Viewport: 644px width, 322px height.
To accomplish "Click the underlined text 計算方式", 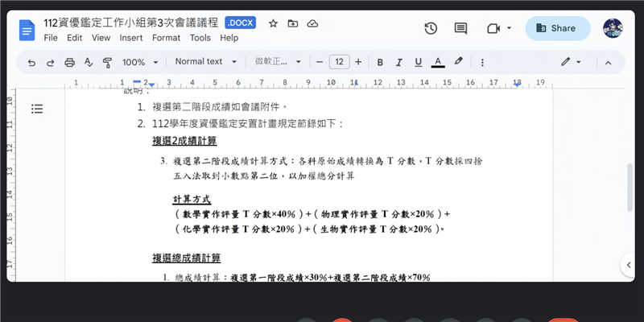I will click(x=192, y=200).
